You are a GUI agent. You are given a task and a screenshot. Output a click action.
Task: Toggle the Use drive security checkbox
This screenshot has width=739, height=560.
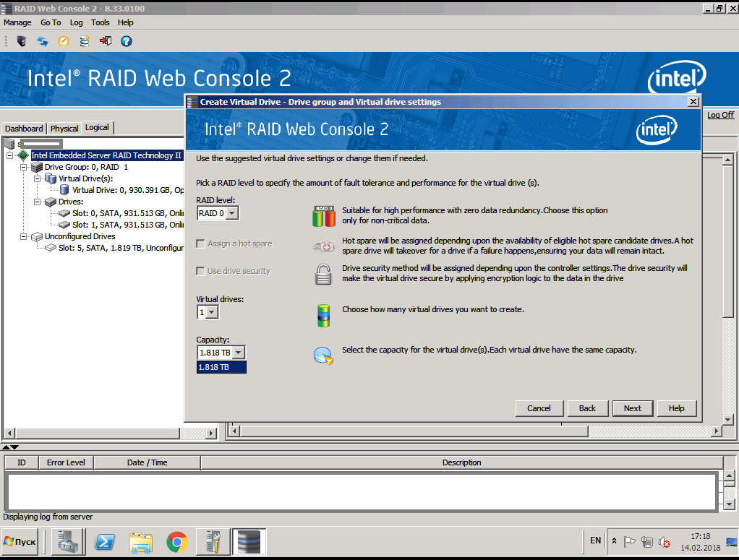201,271
